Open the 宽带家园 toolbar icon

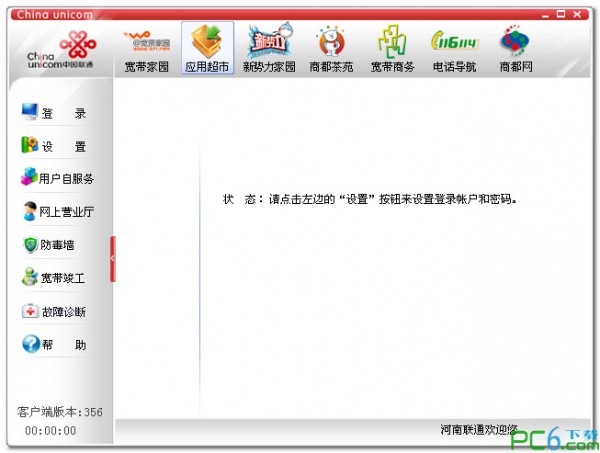point(147,41)
